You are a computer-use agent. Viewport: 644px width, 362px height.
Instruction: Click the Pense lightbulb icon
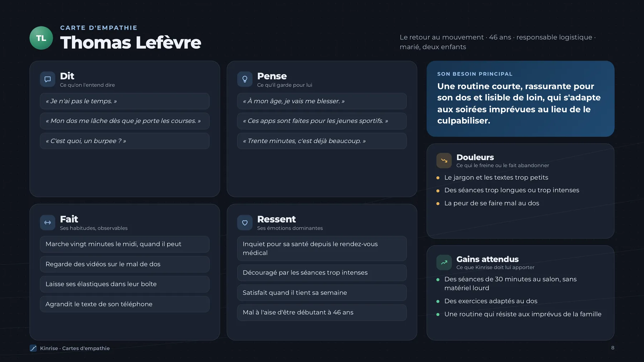point(245,79)
